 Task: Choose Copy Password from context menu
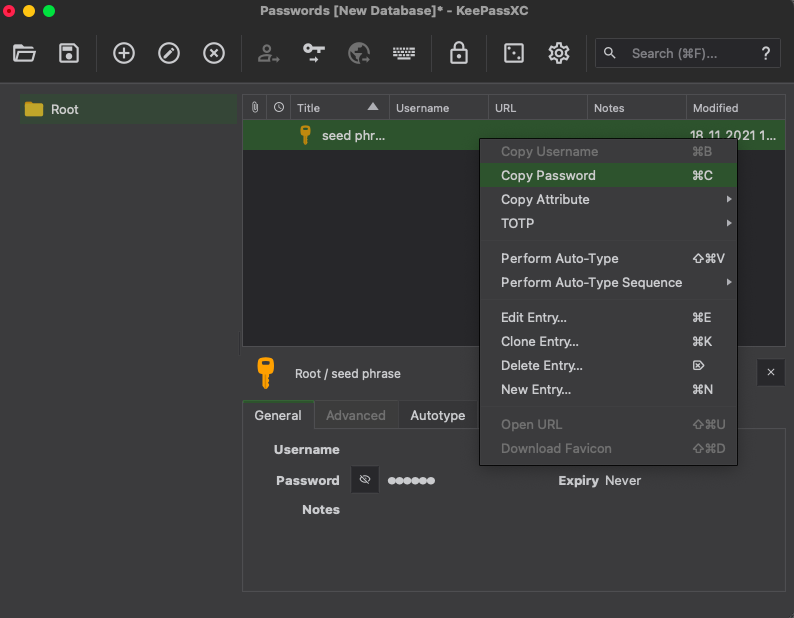[548, 175]
